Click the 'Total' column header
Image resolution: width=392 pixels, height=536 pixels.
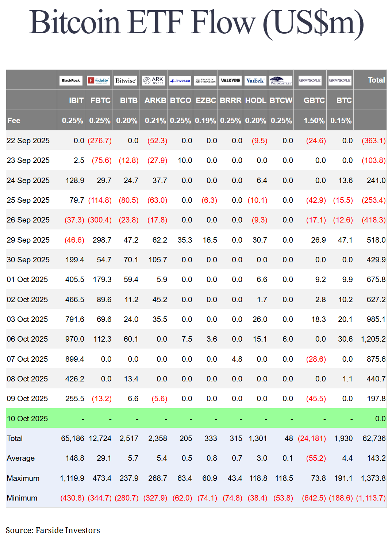click(376, 80)
